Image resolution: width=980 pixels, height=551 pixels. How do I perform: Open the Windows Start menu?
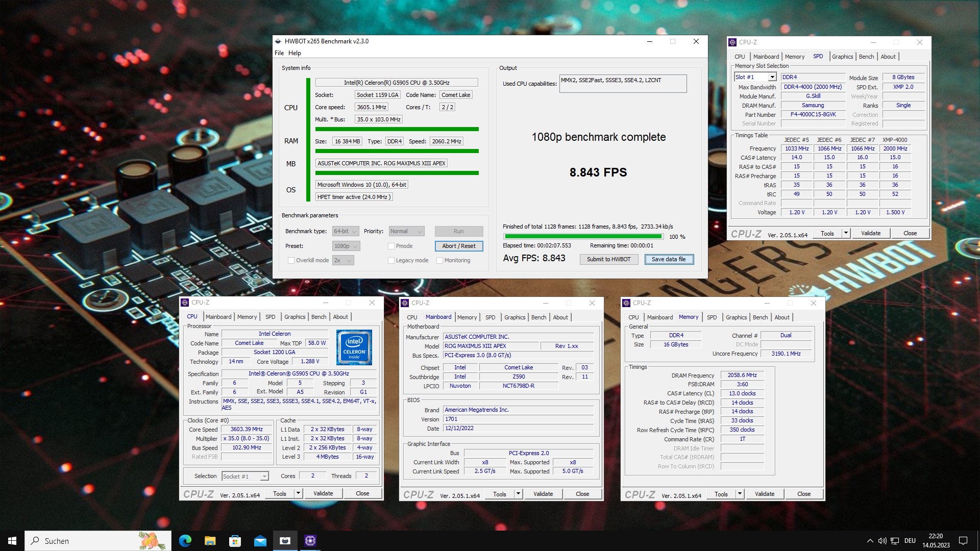click(12, 541)
